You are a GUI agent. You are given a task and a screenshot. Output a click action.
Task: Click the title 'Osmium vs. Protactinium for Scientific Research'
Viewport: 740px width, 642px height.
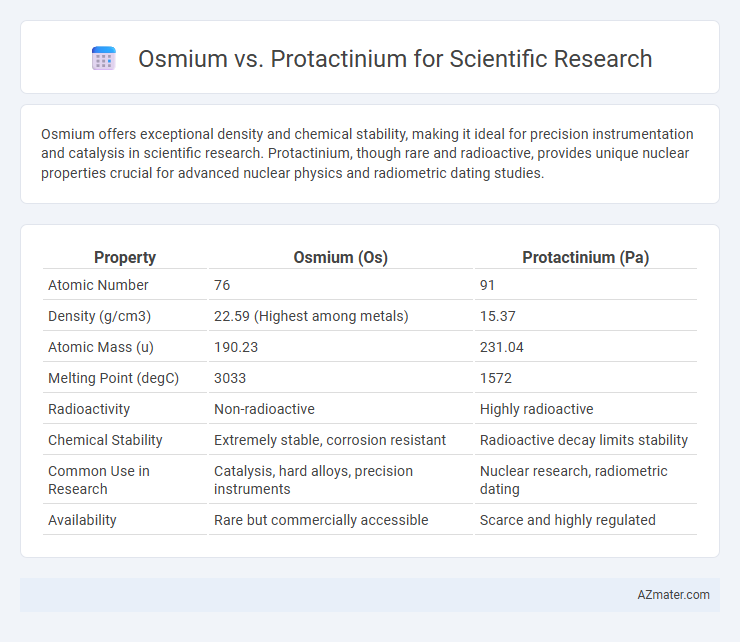[x=395, y=59]
